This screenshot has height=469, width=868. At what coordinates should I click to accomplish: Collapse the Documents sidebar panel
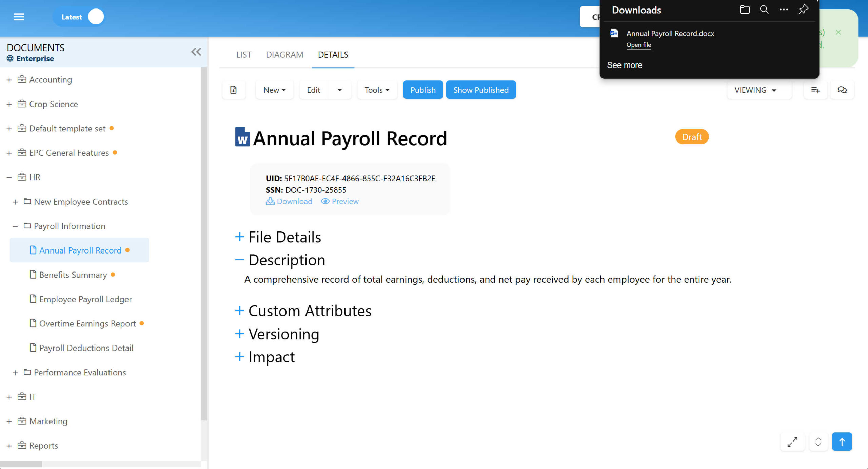pyautogui.click(x=196, y=52)
